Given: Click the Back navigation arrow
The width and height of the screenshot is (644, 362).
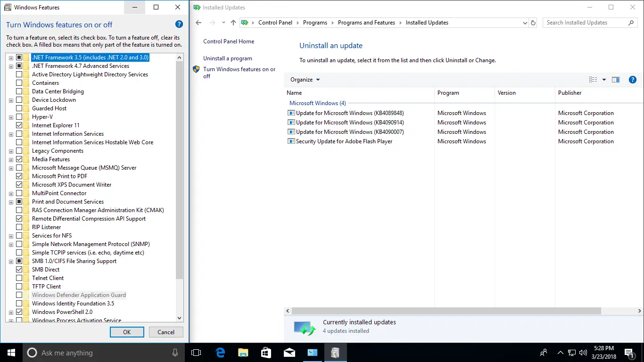Looking at the screenshot, I should click(198, 22).
